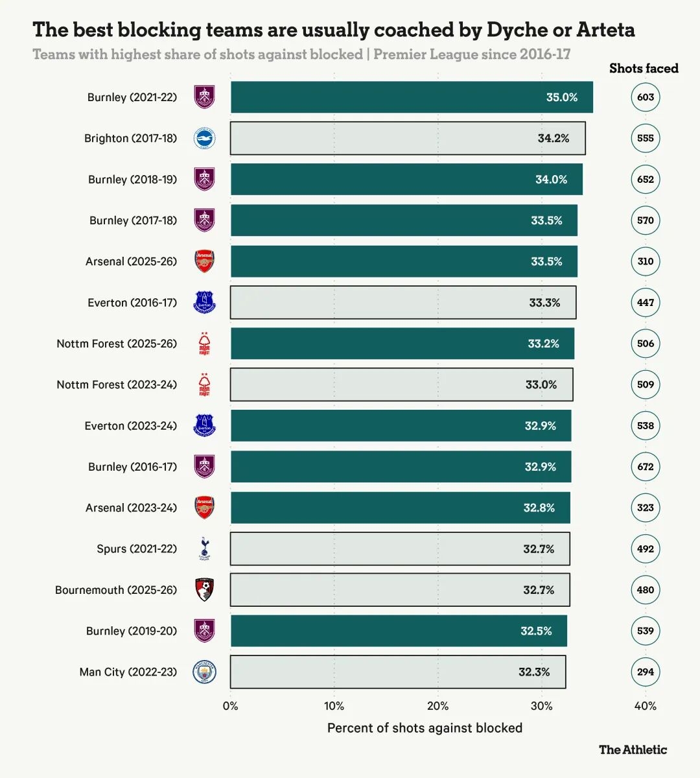Click the 33.3% Everton bar
This screenshot has width=700, height=778.
pyautogui.click(x=403, y=302)
